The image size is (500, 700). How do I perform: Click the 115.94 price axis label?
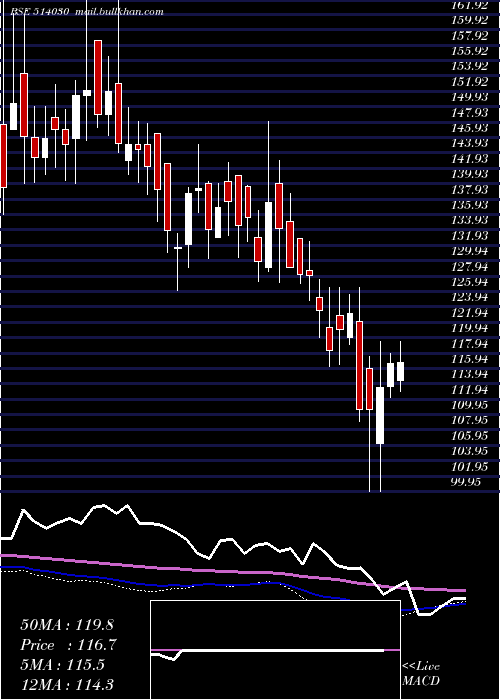tap(469, 359)
